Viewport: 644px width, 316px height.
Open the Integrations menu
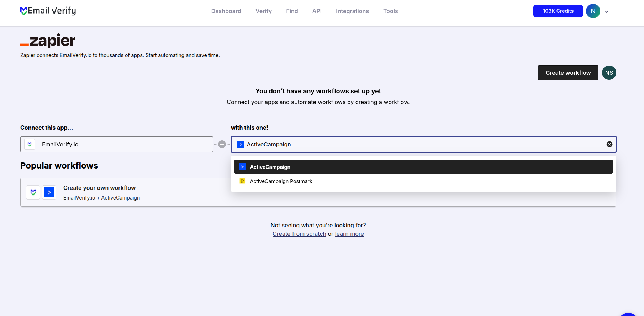(x=352, y=11)
